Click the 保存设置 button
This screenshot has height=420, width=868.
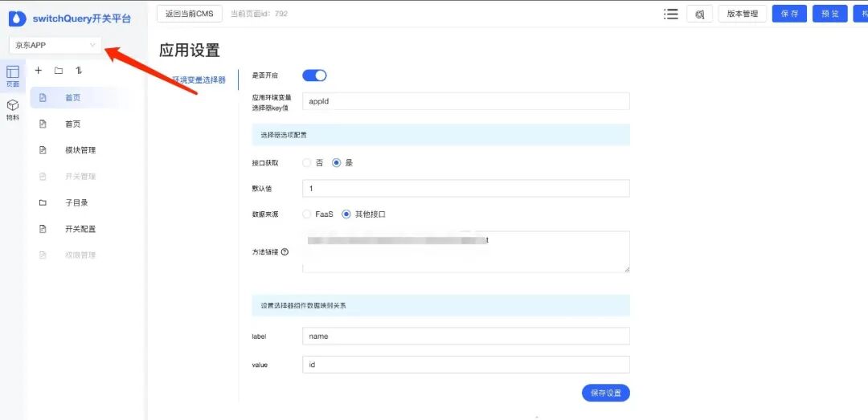(x=606, y=393)
